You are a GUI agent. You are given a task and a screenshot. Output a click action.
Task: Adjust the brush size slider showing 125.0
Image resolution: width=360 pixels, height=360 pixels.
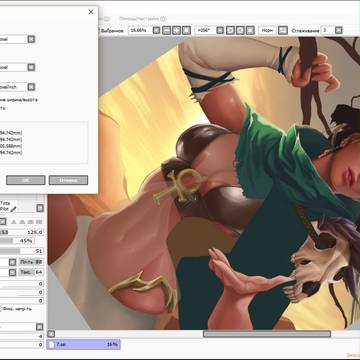[22, 232]
